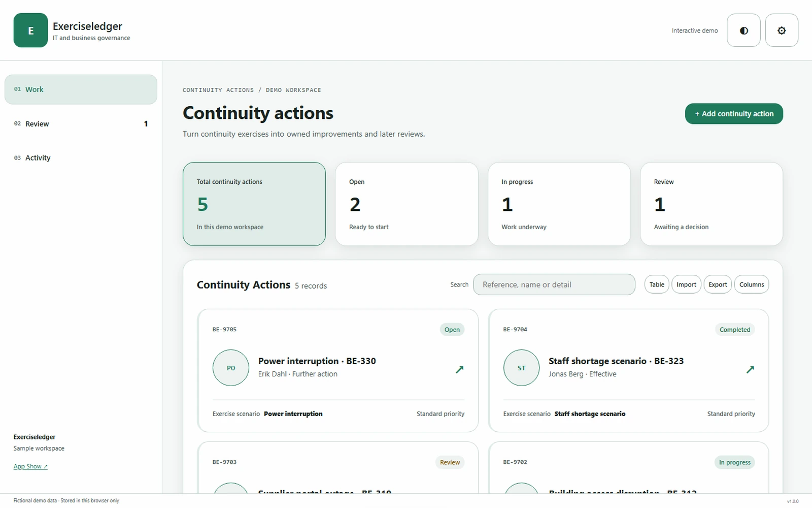The width and height of the screenshot is (812, 508).
Task: Click Erik Dahl · Further action text
Action: point(298,374)
